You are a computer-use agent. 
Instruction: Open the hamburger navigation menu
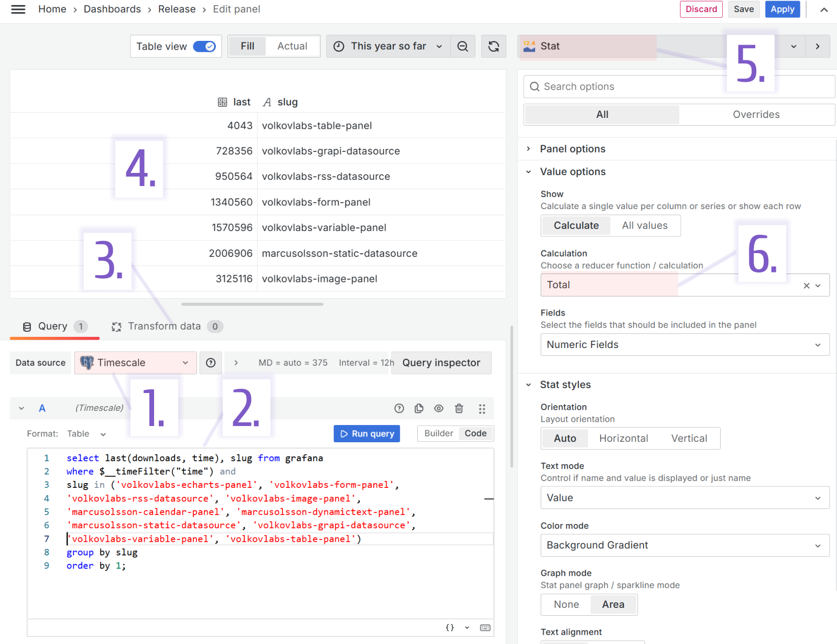pos(18,9)
